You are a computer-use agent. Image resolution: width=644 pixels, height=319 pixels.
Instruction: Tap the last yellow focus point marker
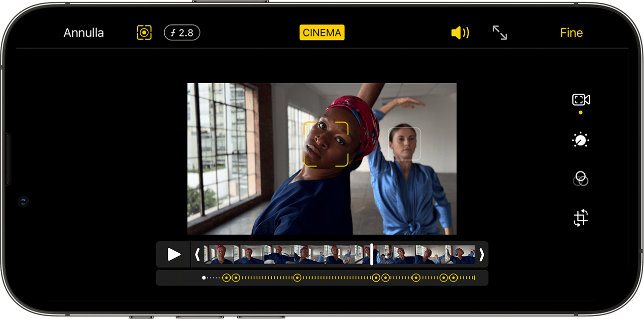click(453, 278)
